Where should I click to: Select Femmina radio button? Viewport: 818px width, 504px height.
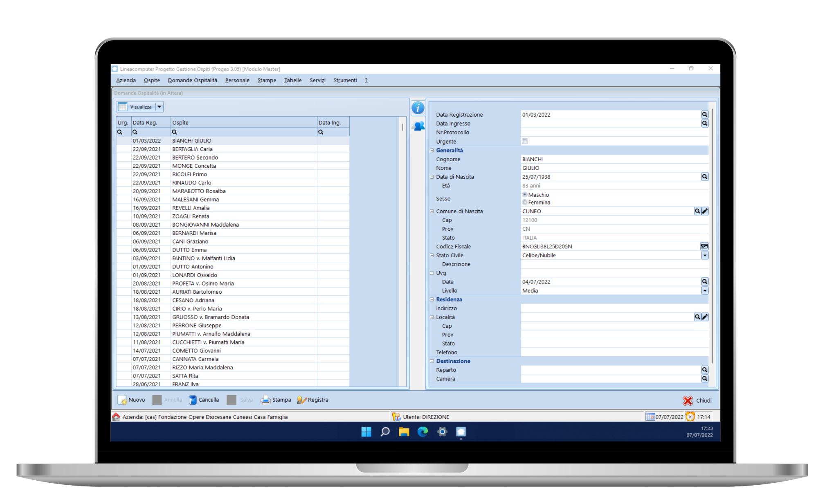pyautogui.click(x=525, y=202)
